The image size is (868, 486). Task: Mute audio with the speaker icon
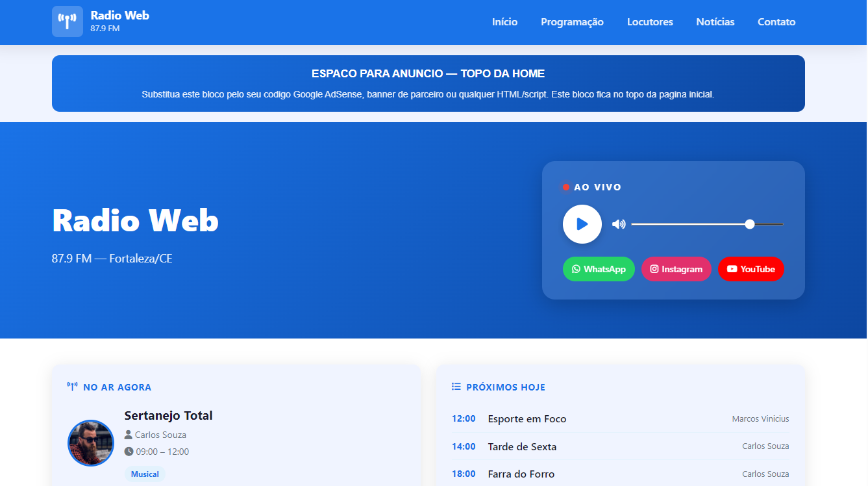[x=619, y=224]
